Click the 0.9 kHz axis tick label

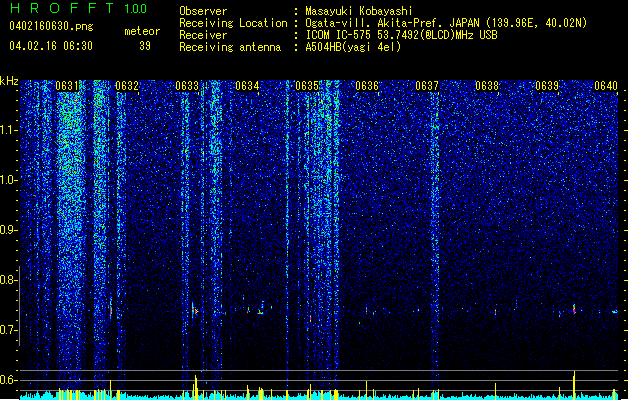pyautogui.click(x=9, y=230)
